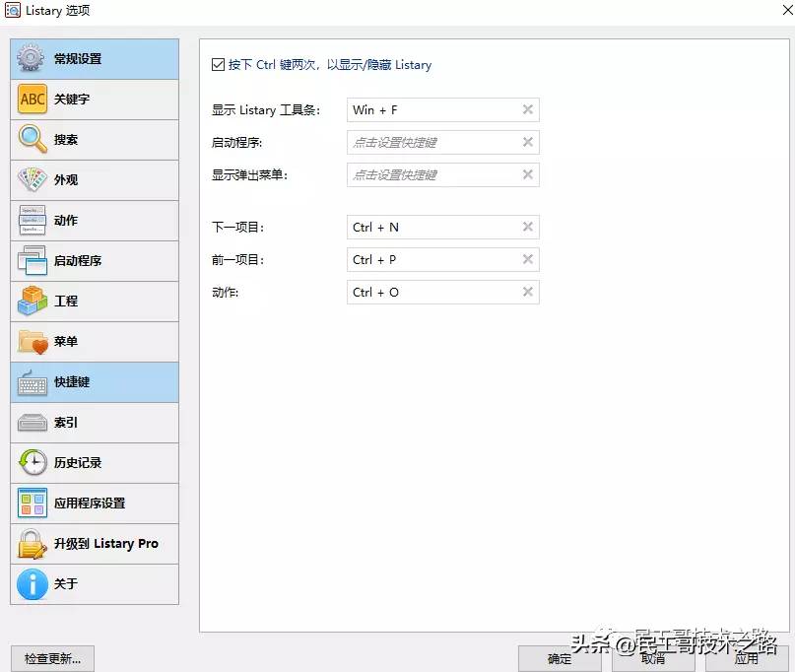Set shortcut in 启动程序 field
The width and height of the screenshot is (795, 672).
[442, 143]
